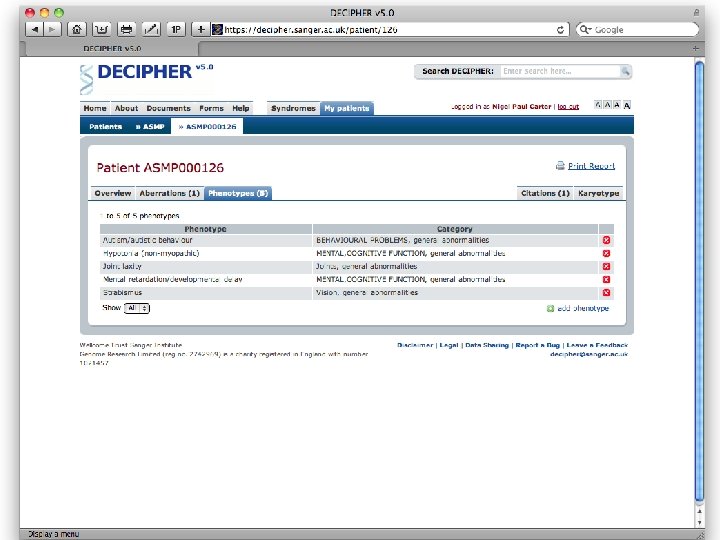
Task: Click the toolbar icon right of the home button
Action: 101,30
